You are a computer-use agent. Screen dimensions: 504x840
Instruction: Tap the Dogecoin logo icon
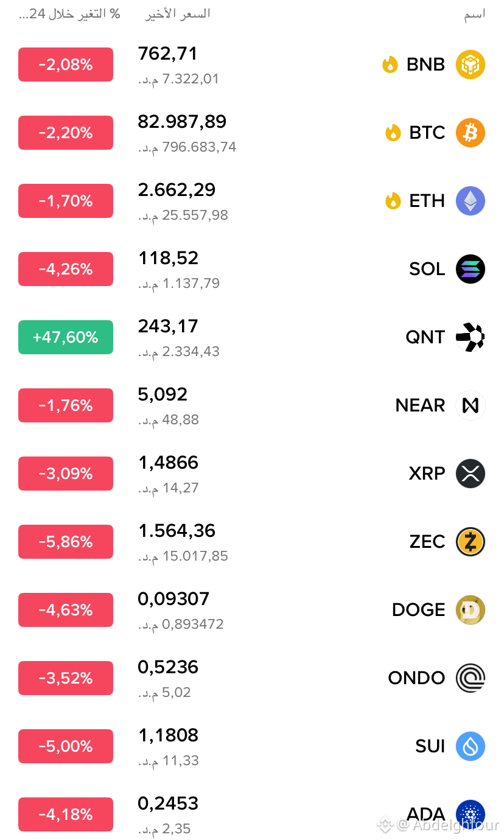point(471,610)
